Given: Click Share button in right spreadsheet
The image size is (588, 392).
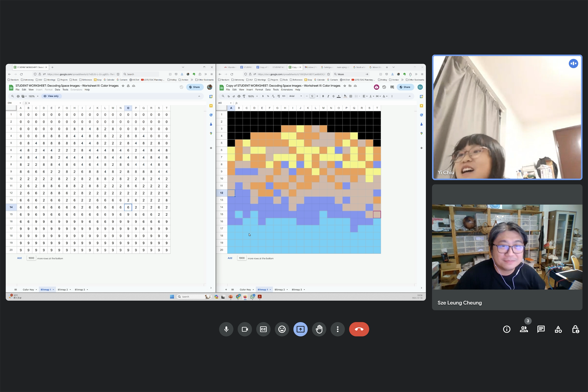Looking at the screenshot, I should coord(405,87).
